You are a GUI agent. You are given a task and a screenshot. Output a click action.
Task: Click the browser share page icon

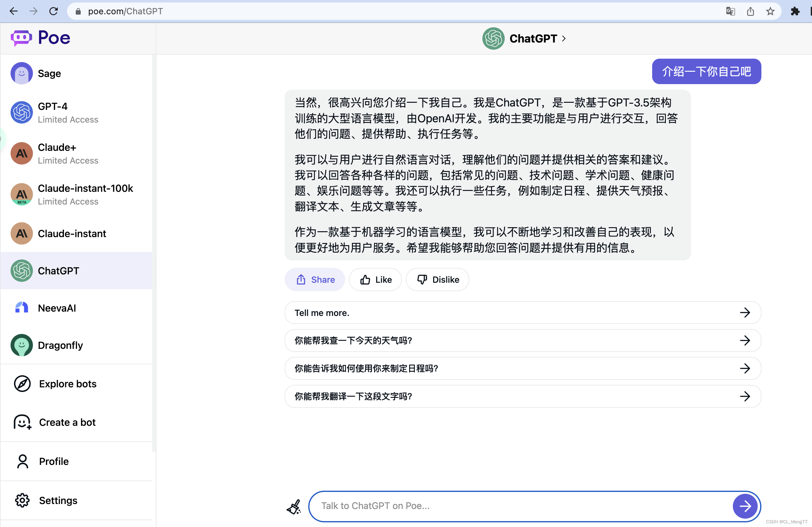750,11
